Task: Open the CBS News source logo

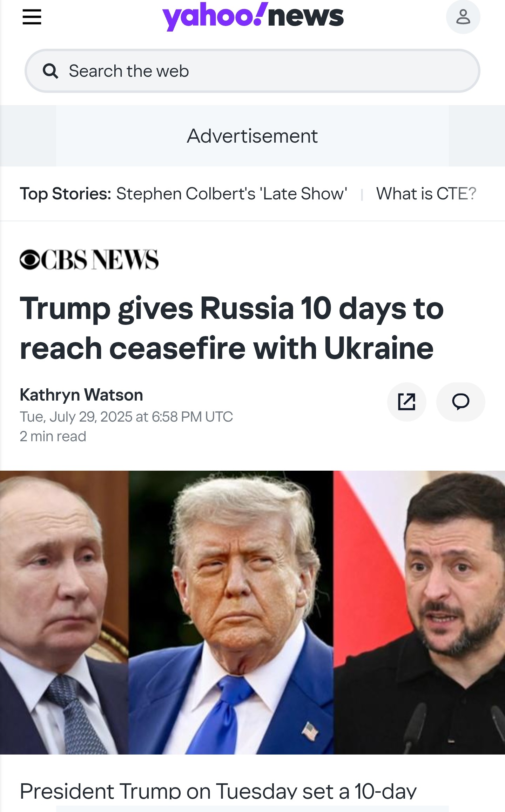Action: [89, 260]
